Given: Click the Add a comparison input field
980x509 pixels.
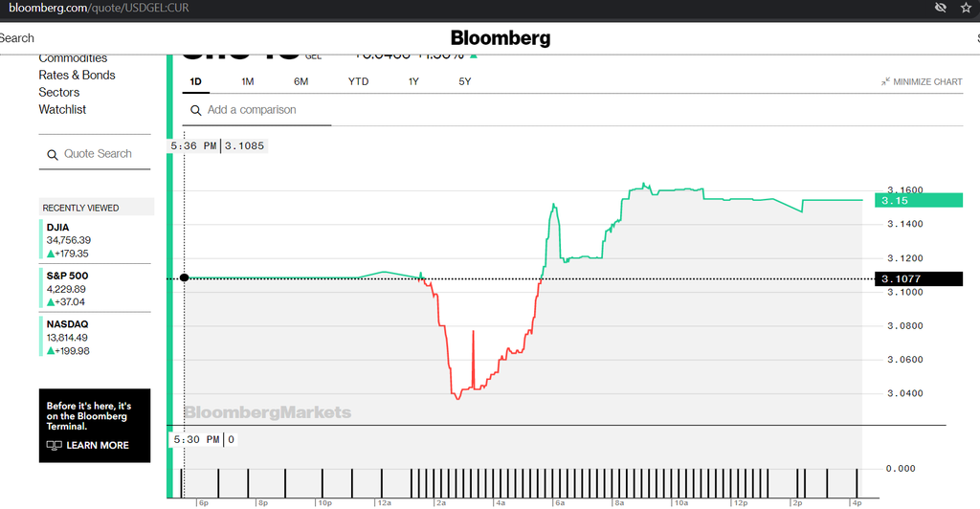Looking at the screenshot, I should pyautogui.click(x=256, y=110).
